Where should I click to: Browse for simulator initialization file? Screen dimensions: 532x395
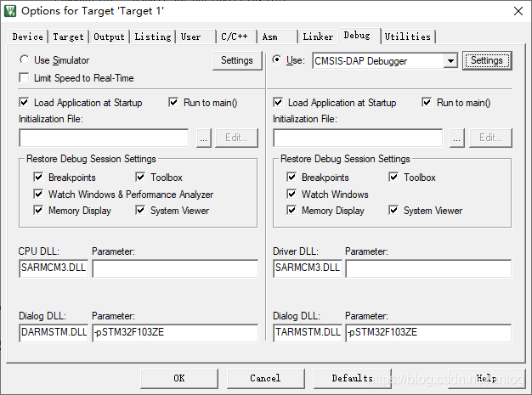click(204, 138)
